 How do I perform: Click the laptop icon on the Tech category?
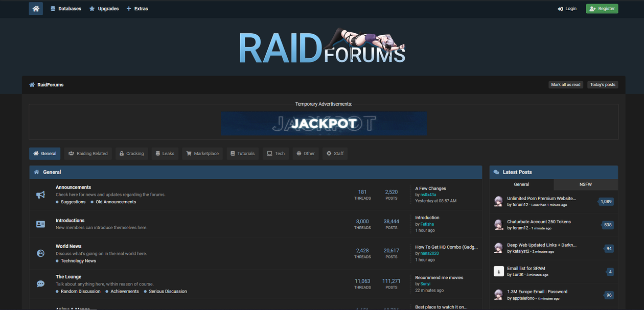tap(268, 153)
